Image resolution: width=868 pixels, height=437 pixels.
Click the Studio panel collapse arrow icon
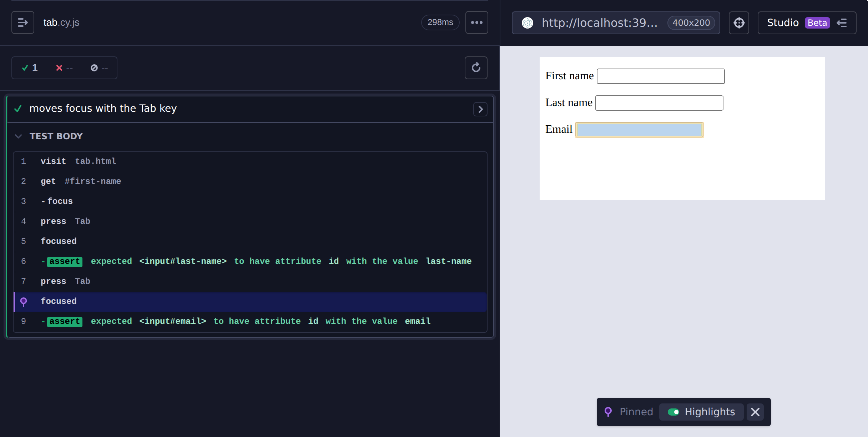pos(842,23)
